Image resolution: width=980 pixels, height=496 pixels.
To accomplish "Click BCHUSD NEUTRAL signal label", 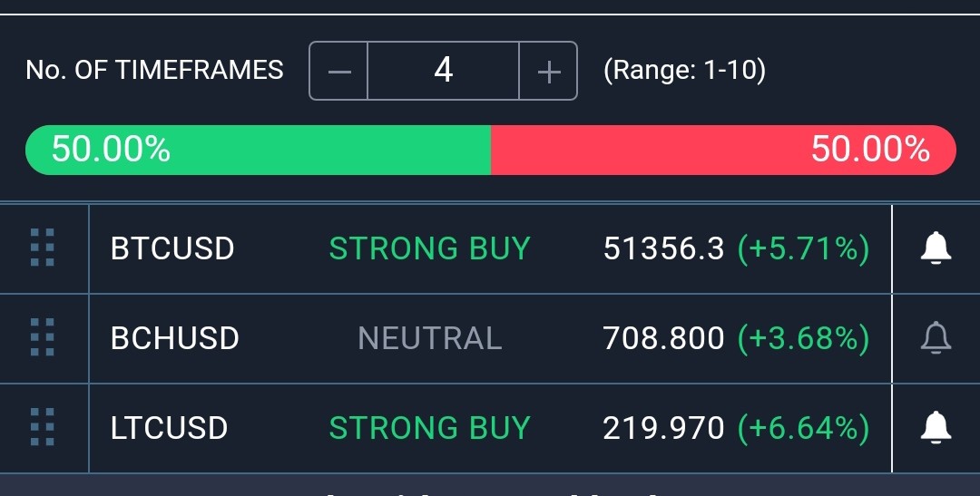I will (430, 338).
